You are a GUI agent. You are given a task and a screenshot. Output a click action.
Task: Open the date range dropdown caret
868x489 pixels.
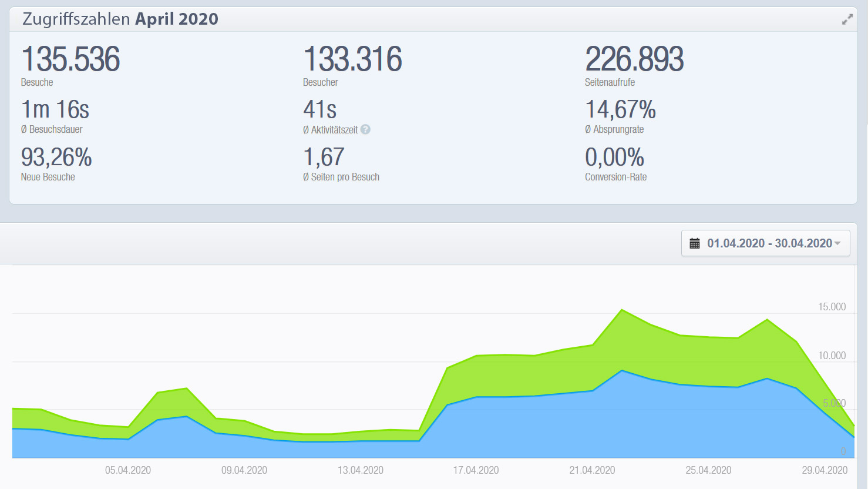pyautogui.click(x=837, y=243)
